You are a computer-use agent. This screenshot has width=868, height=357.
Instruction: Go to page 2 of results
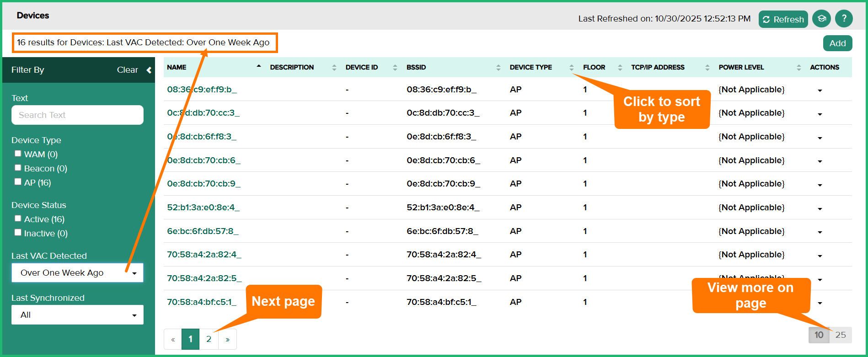click(x=209, y=339)
